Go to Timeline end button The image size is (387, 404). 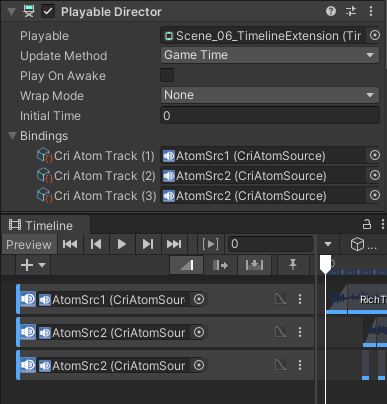(x=174, y=244)
